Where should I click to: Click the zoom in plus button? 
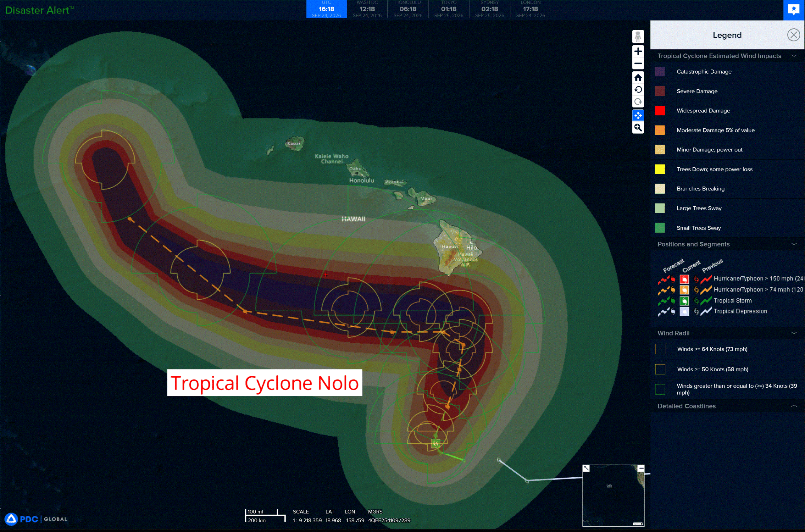point(638,51)
